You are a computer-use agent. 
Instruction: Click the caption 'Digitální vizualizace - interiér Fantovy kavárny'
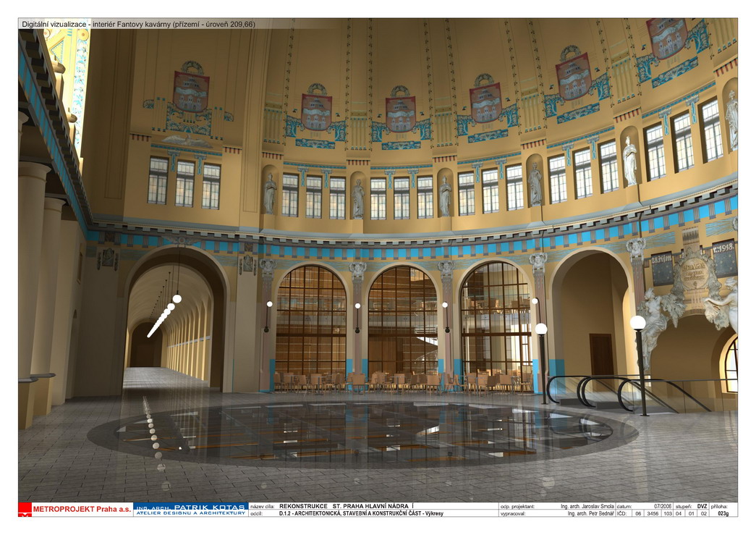coord(96,24)
